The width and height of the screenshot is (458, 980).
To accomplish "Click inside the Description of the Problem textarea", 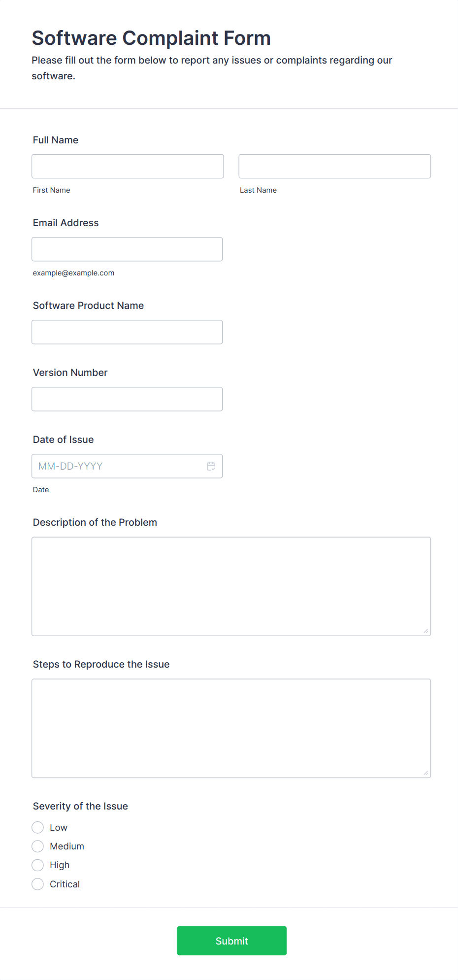I will [231, 586].
